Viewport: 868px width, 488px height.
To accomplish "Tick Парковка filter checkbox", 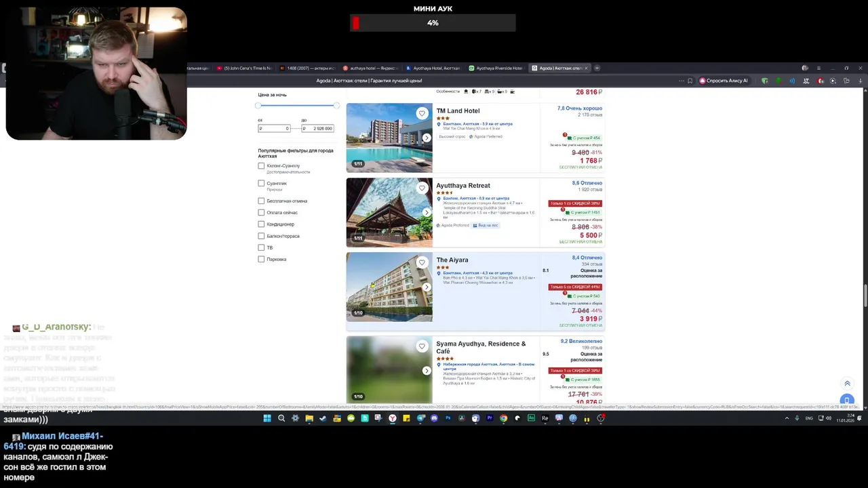I will pyautogui.click(x=261, y=259).
